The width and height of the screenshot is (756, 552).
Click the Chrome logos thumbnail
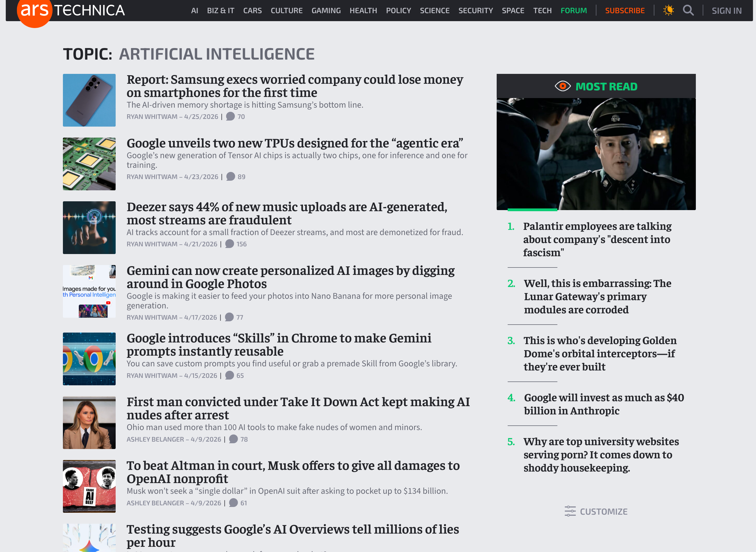click(89, 359)
